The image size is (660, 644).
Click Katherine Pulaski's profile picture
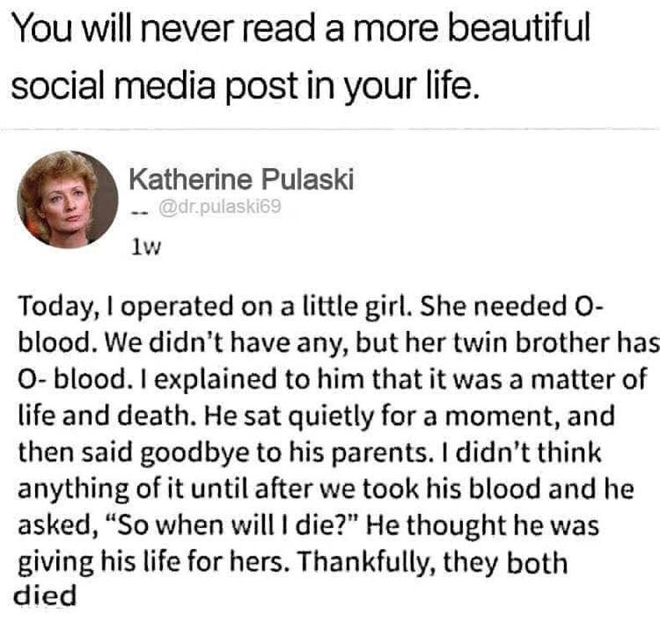[x=66, y=200]
